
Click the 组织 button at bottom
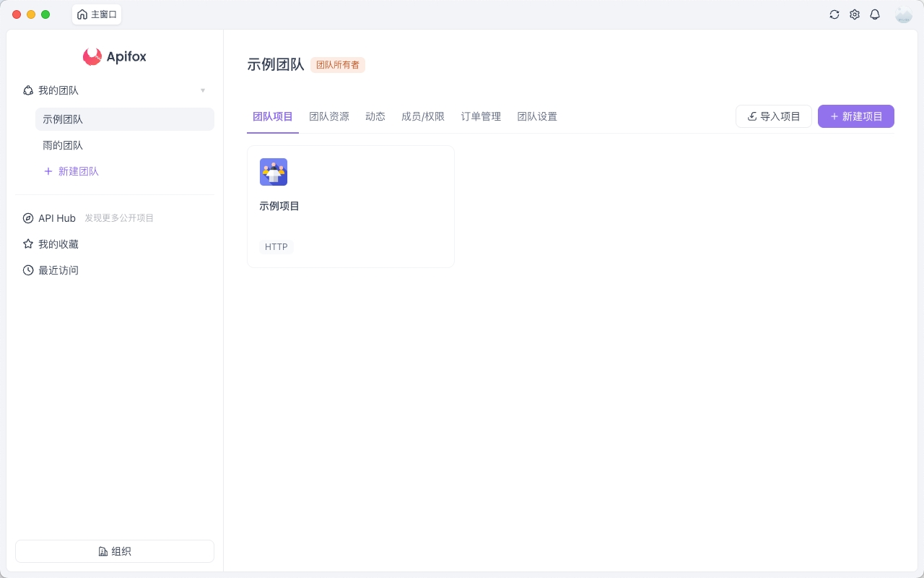click(115, 551)
